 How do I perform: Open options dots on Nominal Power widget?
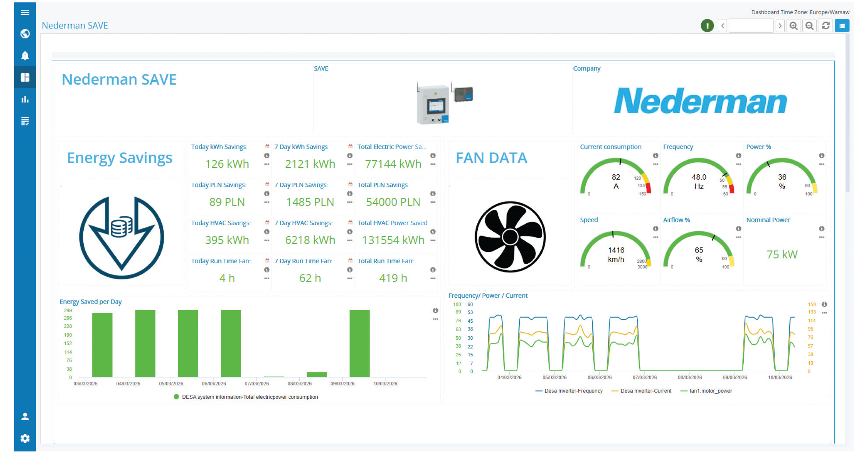(x=821, y=237)
